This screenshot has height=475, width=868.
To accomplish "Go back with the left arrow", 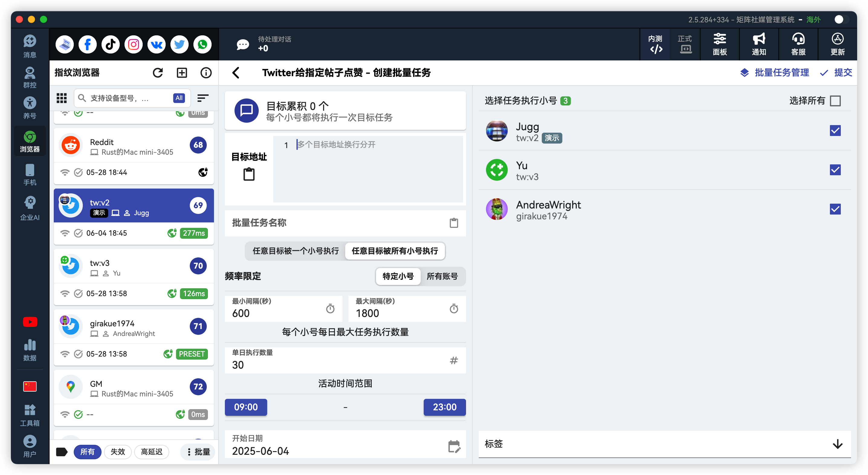I will 236,73.
